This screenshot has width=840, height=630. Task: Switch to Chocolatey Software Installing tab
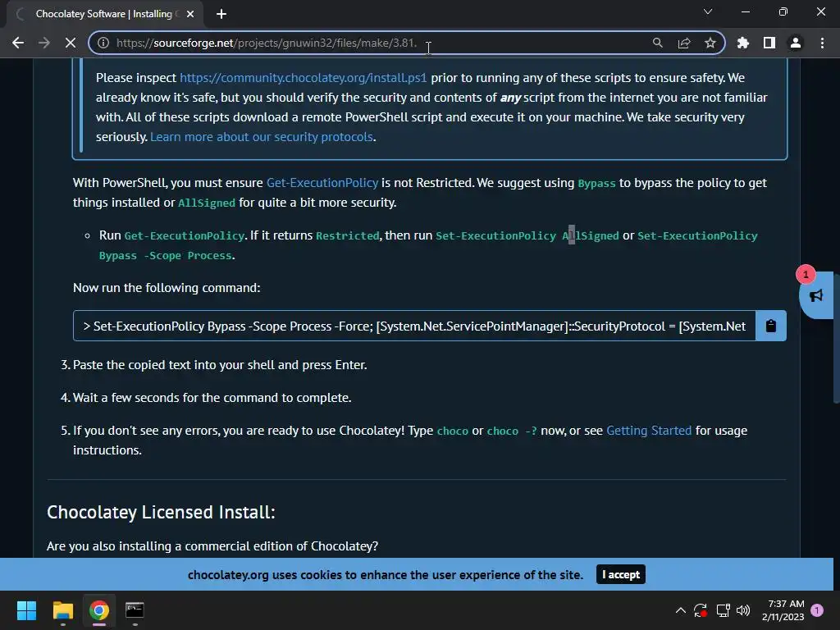pos(105,14)
